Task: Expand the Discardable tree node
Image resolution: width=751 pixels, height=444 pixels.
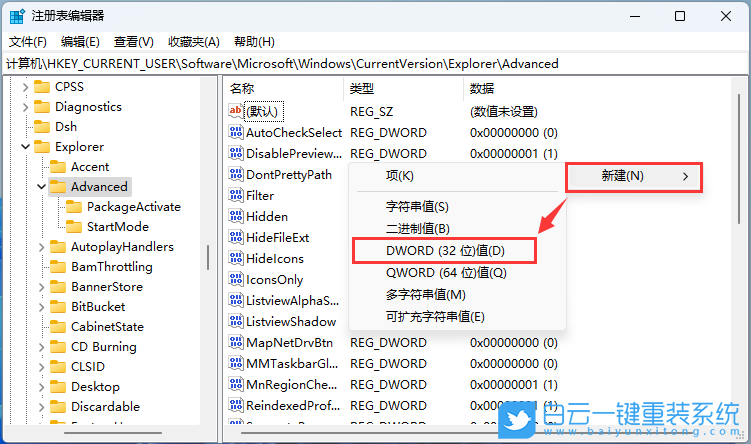Action: point(42,407)
